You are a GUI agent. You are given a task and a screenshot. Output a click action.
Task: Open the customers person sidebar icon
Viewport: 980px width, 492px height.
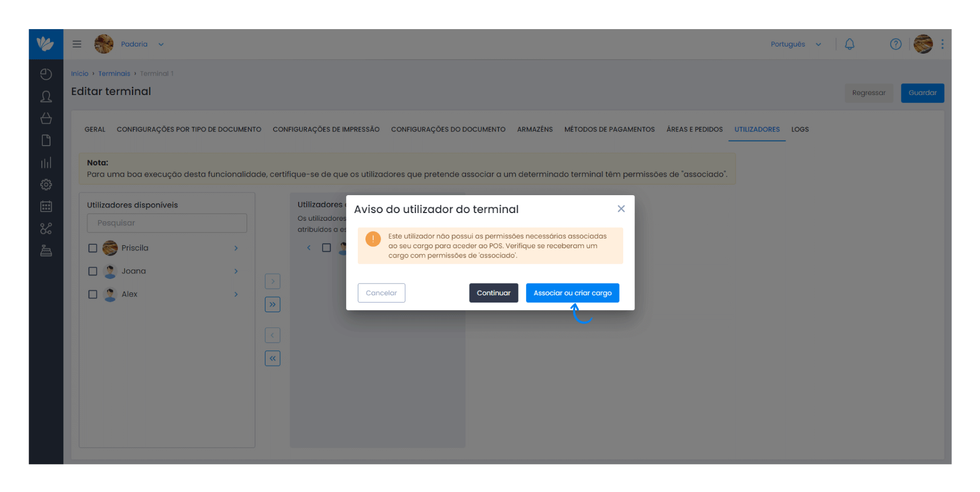pyautogui.click(x=46, y=97)
